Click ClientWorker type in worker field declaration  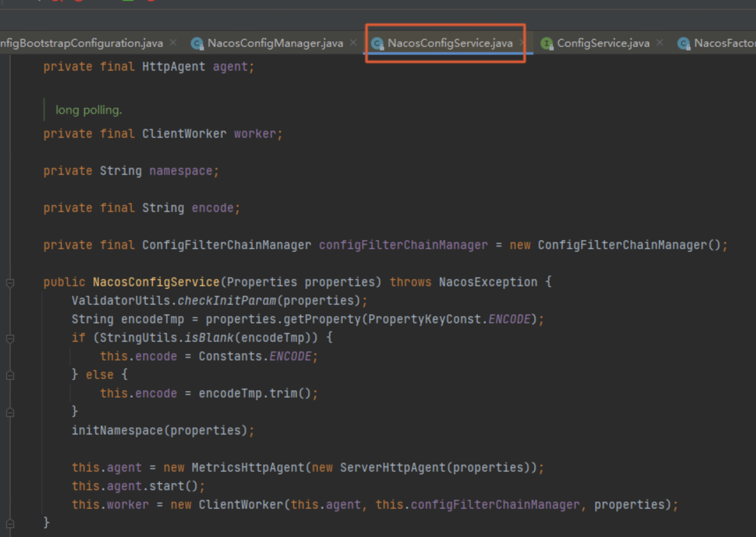pos(184,134)
